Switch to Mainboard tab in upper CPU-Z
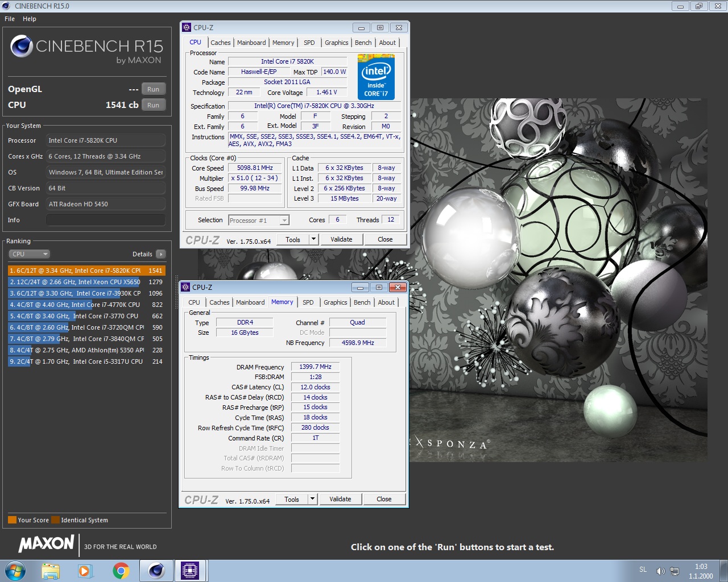Viewport: 728px width, 582px height. (251, 43)
